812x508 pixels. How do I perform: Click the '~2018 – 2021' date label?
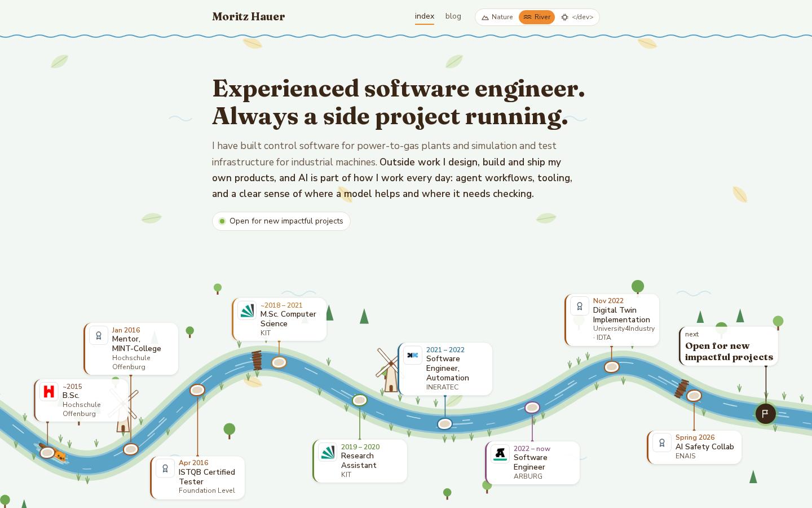[281, 305]
